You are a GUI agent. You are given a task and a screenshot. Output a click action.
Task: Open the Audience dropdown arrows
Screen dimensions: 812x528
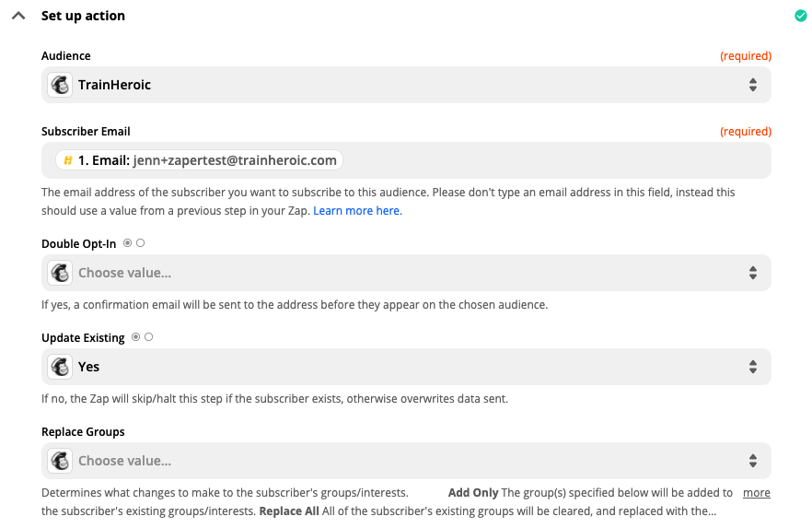753,85
